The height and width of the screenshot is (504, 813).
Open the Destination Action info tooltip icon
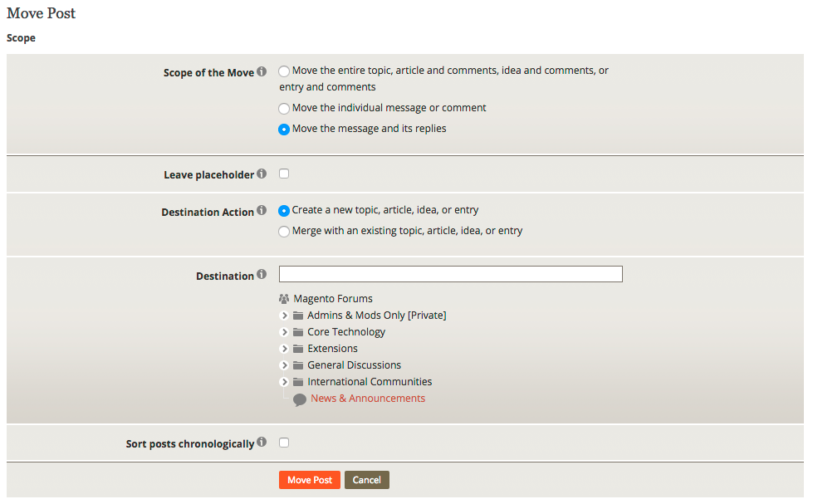(262, 211)
